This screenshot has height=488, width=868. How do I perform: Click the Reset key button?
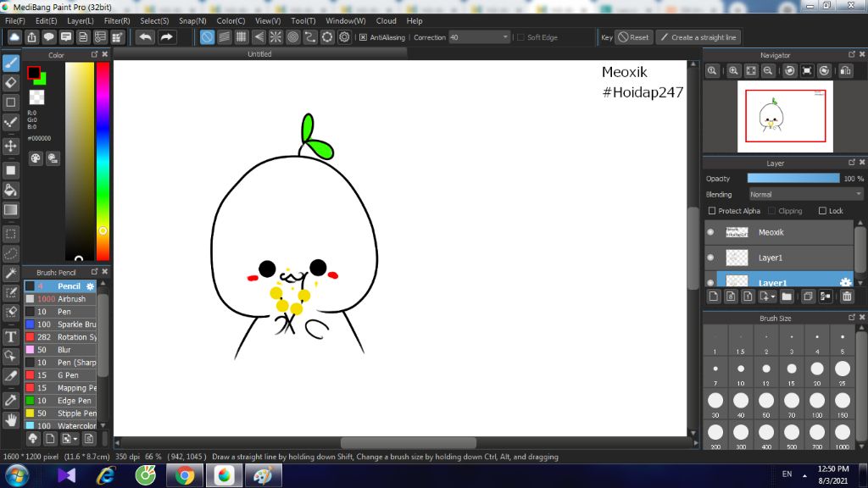[633, 37]
